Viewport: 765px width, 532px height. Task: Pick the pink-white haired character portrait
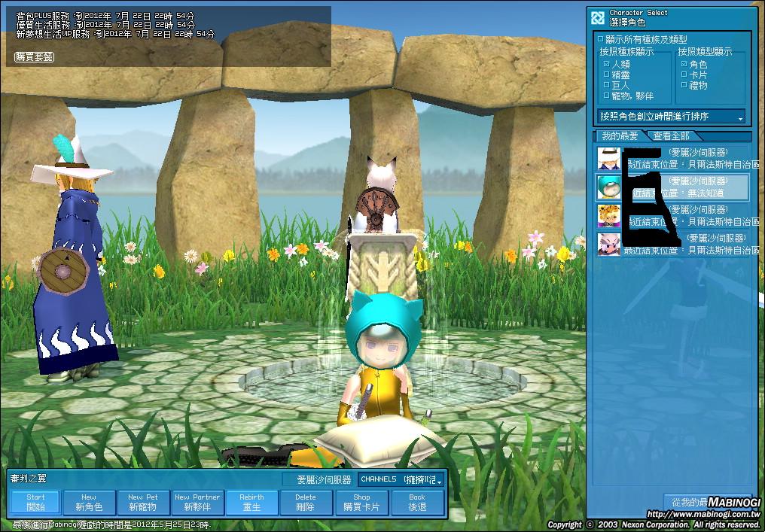click(x=608, y=245)
